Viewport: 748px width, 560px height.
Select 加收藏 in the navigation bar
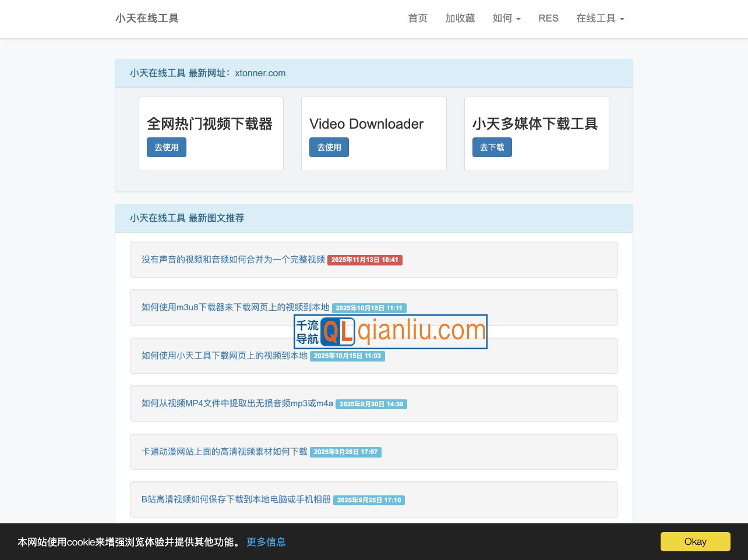460,18
